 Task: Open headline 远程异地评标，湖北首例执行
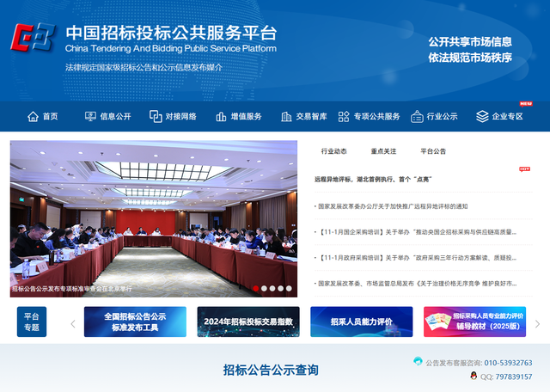click(373, 180)
